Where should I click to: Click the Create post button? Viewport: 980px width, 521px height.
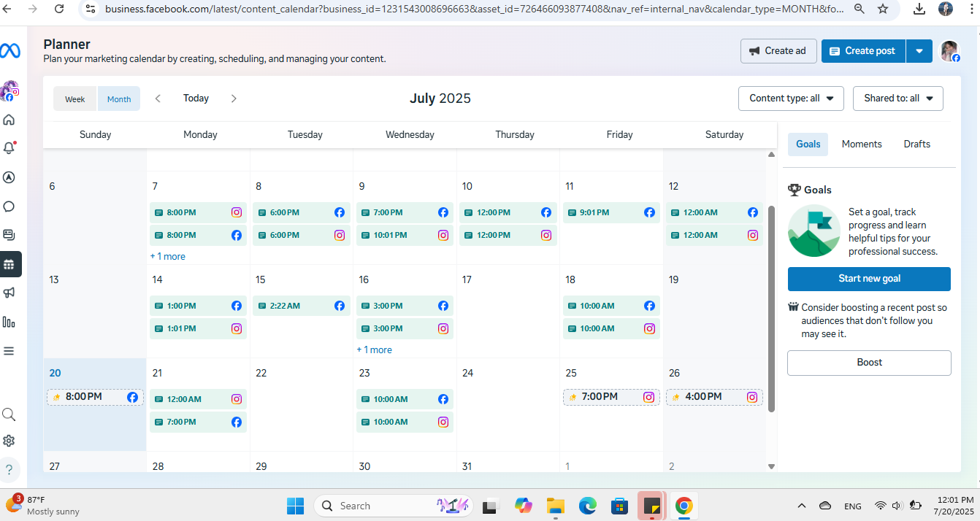coord(863,51)
